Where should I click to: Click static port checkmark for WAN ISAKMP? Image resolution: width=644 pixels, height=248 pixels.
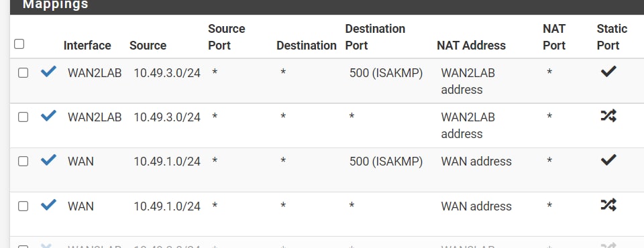click(x=608, y=160)
